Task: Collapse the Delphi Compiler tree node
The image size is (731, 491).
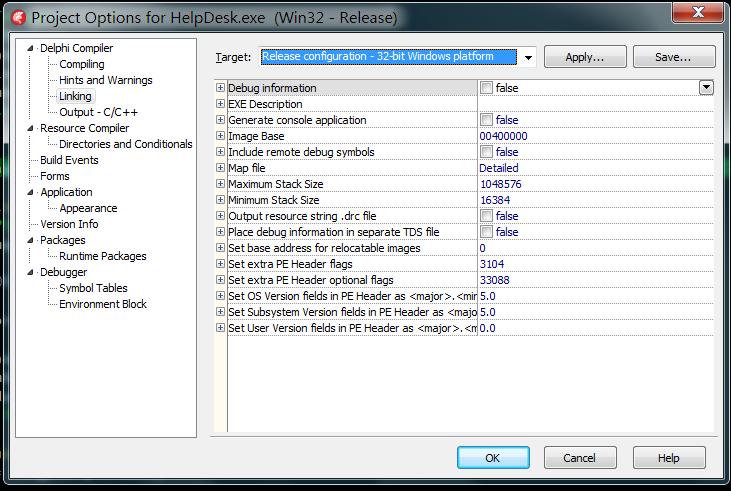Action: [30, 48]
